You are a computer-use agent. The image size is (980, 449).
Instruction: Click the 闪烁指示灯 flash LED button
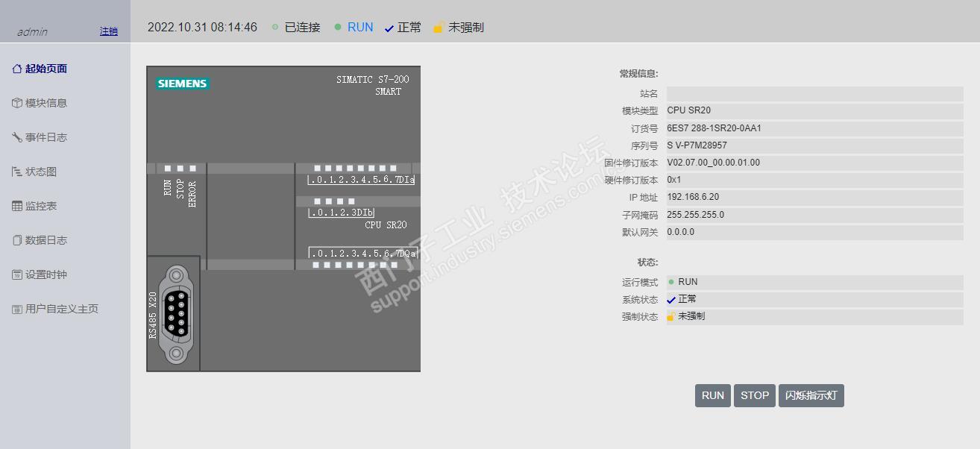click(811, 395)
